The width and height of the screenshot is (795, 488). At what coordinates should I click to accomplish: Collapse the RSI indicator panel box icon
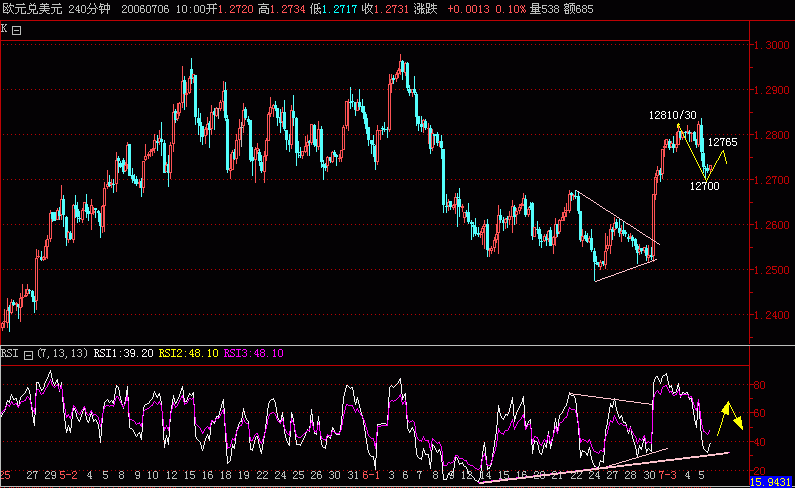tap(28, 355)
